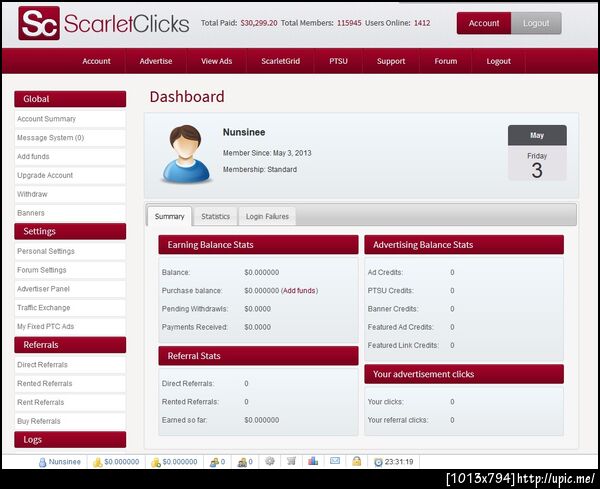Click the Referrals sidebar section header
This screenshot has width=600, height=489.
(x=70, y=345)
